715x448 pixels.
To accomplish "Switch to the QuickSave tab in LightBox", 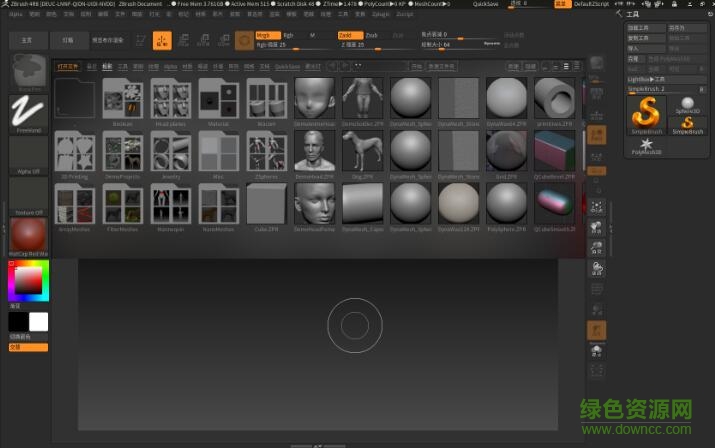I will (287, 66).
